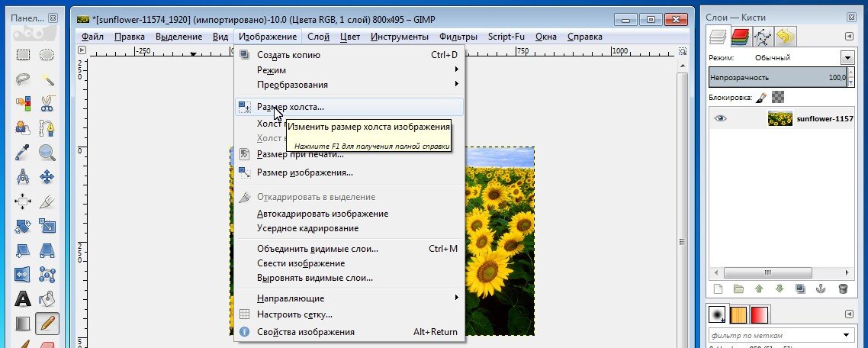Select the Rotate tool
This screenshot has height=348, width=868.
23,226
